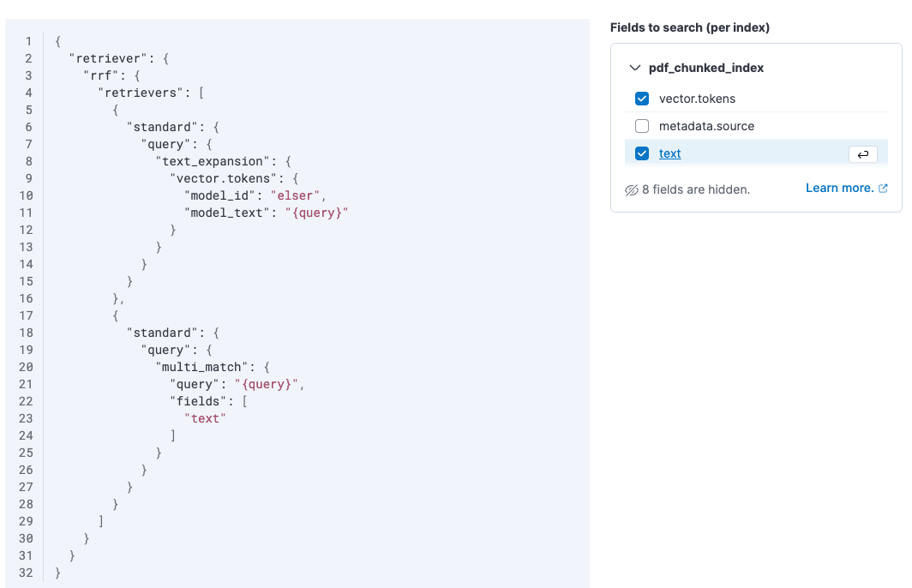
Task: Click the hidden fields eye-slash icon
Action: tap(632, 190)
